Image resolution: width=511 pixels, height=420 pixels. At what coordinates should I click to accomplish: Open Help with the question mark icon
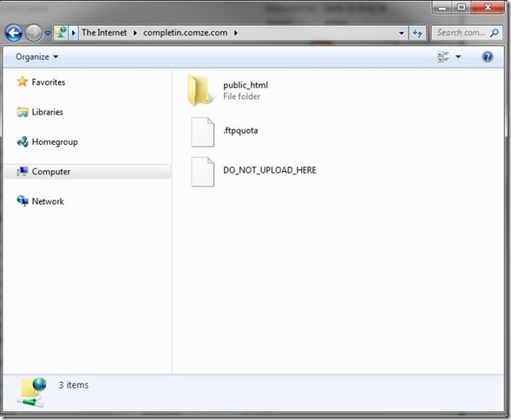488,56
